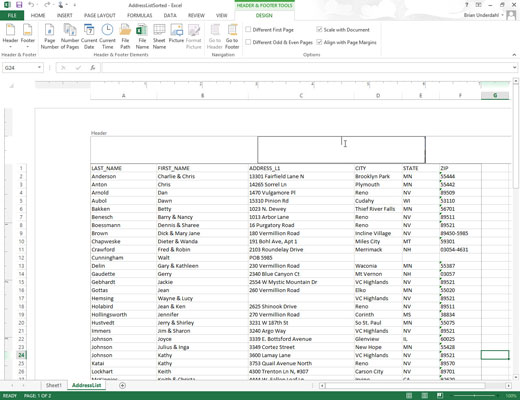Open the Footer preset dropdown
The height and width of the screenshot is (400, 520).
28,36
